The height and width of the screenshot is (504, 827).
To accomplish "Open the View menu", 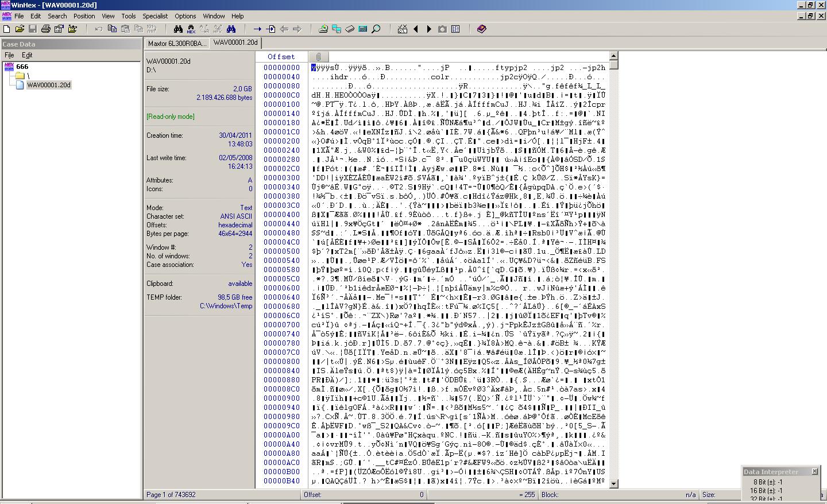I will pyautogui.click(x=108, y=16).
